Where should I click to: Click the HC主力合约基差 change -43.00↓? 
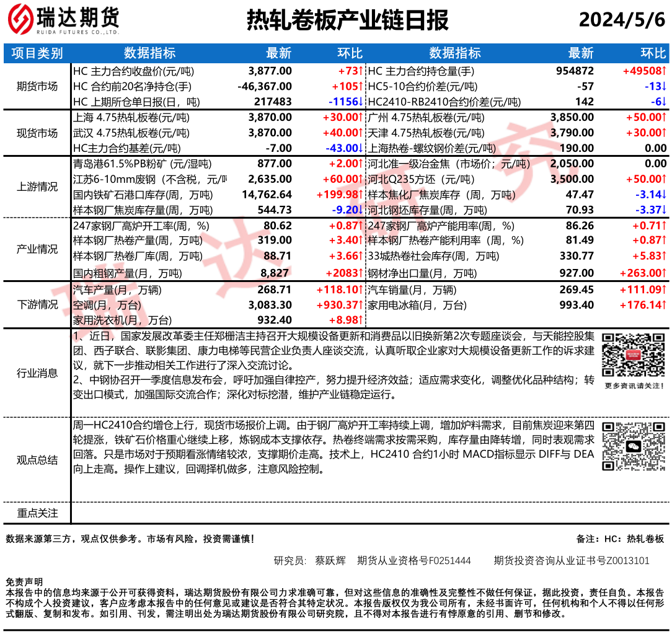[345, 148]
